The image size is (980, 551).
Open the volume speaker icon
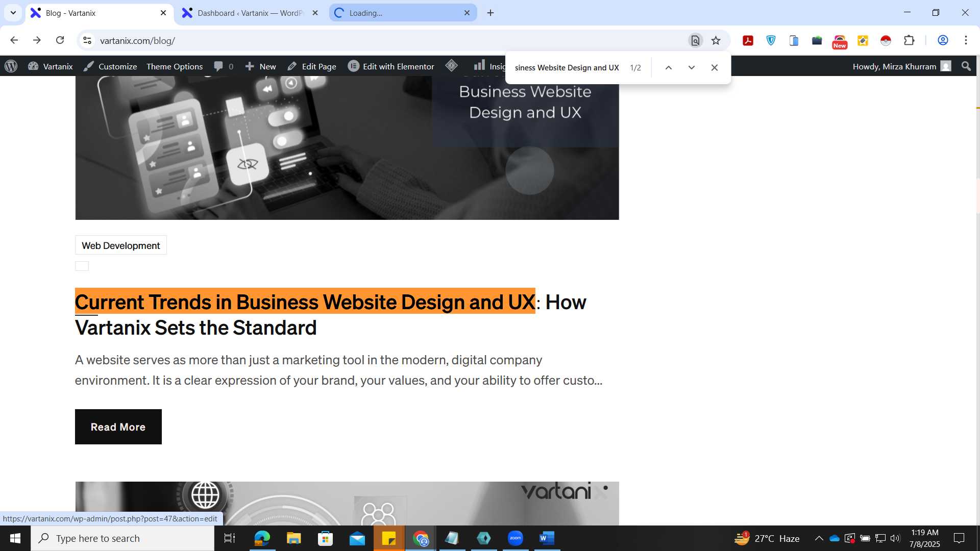point(895,538)
